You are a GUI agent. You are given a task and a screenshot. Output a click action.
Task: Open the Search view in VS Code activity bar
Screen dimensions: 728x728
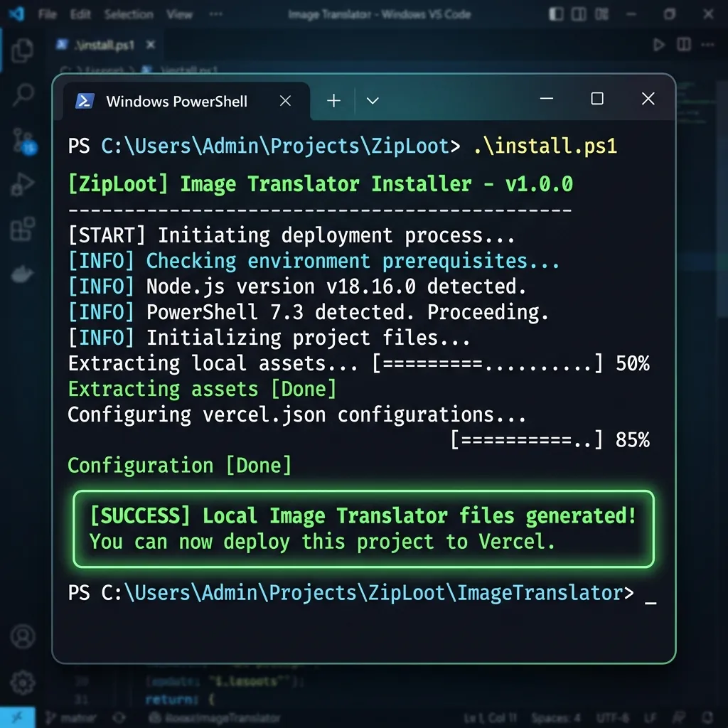[x=22, y=95]
